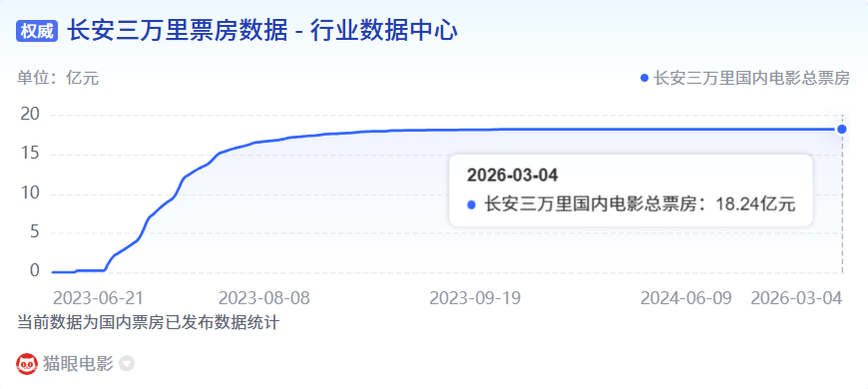Click the y-axis value 5
The height and width of the screenshot is (389, 868).
coord(35,231)
